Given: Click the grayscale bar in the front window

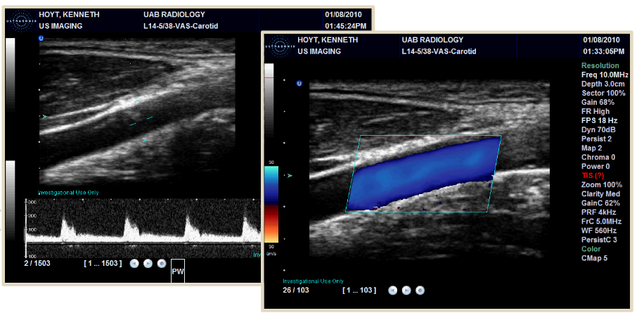Looking at the screenshot, I should click(269, 101).
